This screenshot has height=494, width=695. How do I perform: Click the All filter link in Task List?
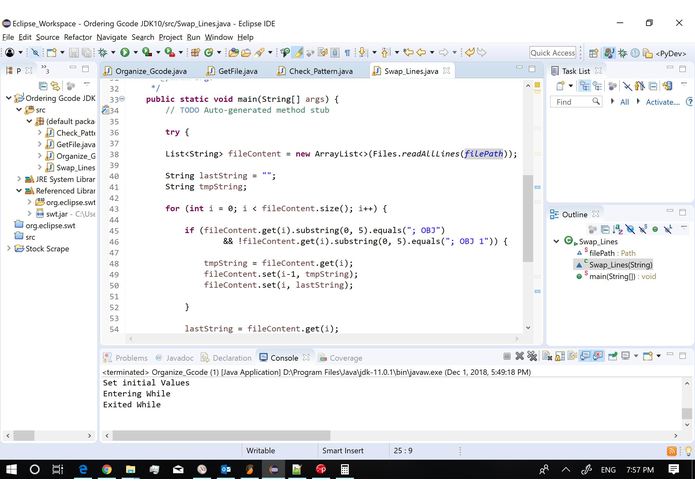click(625, 102)
